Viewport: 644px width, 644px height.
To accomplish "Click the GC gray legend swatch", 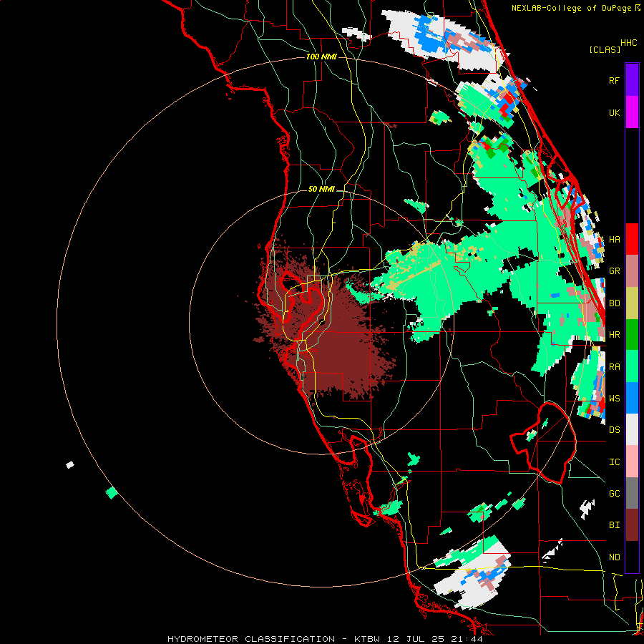I will (x=632, y=493).
